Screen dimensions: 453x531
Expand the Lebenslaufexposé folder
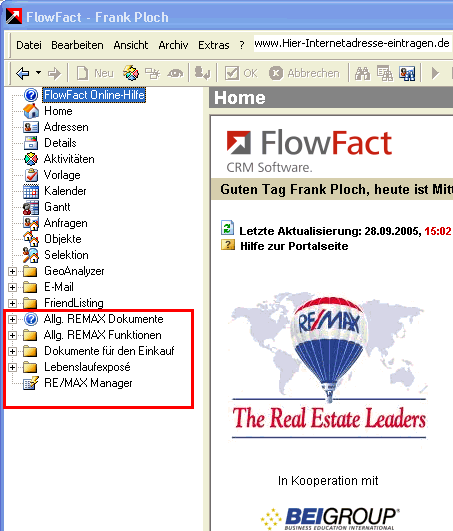coord(12,367)
